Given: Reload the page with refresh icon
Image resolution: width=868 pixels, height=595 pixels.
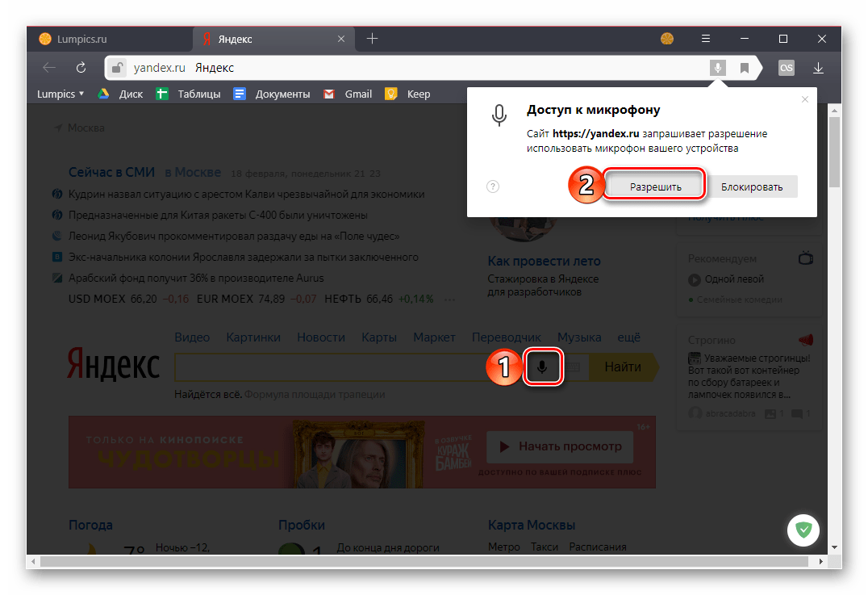Looking at the screenshot, I should click(81, 68).
